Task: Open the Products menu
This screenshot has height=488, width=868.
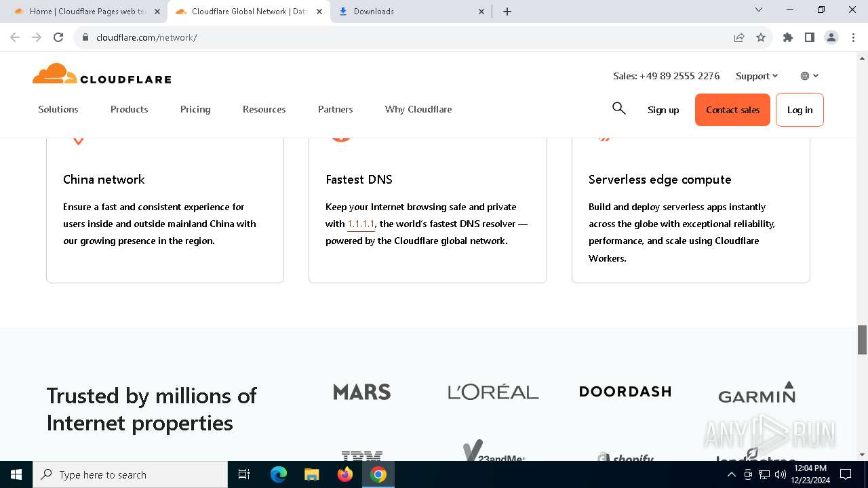Action: pyautogui.click(x=130, y=109)
